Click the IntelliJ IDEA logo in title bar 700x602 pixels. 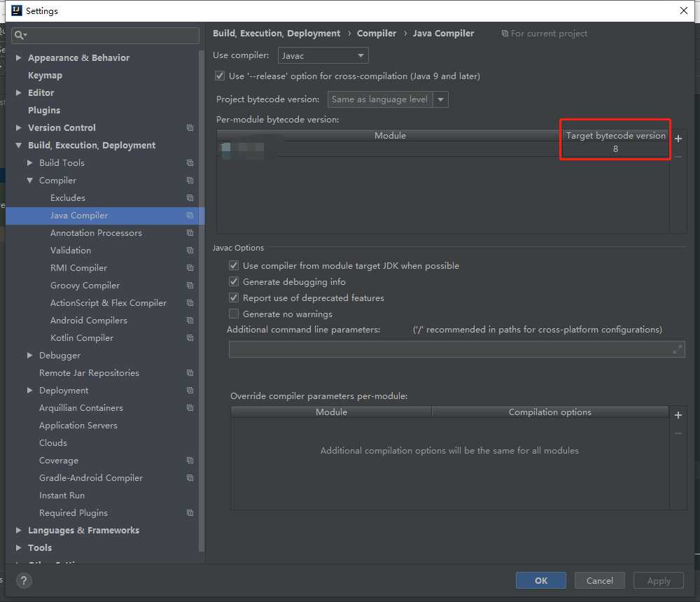pyautogui.click(x=17, y=10)
